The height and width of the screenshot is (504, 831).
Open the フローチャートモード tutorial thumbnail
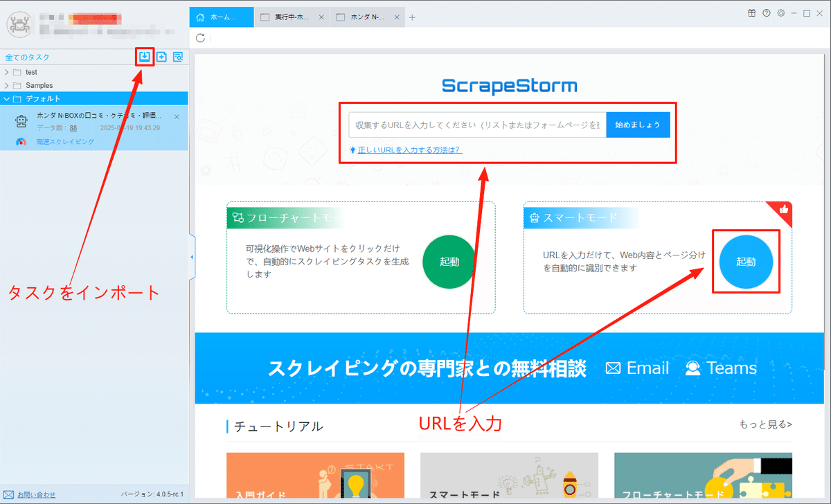click(703, 475)
